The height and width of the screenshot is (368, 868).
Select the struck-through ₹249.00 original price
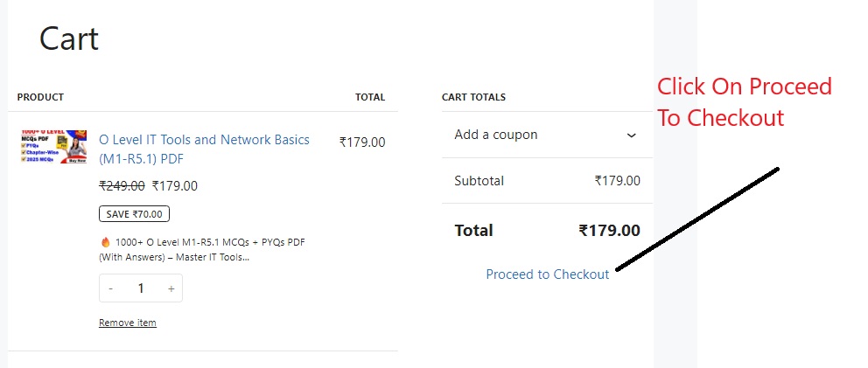point(122,186)
